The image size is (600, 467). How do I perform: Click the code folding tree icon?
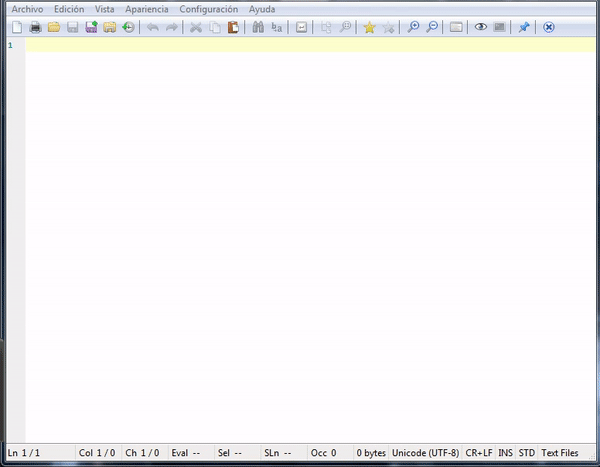click(326, 27)
